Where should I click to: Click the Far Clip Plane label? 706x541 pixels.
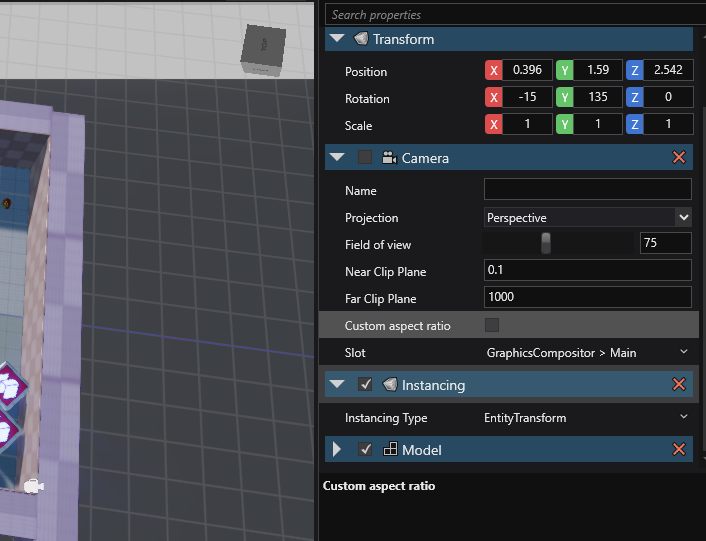380,299
